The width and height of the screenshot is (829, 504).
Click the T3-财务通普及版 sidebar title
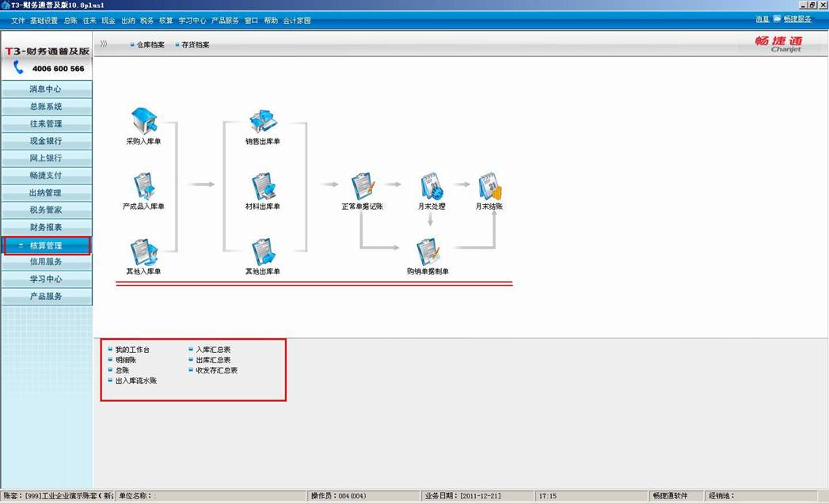click(47, 51)
